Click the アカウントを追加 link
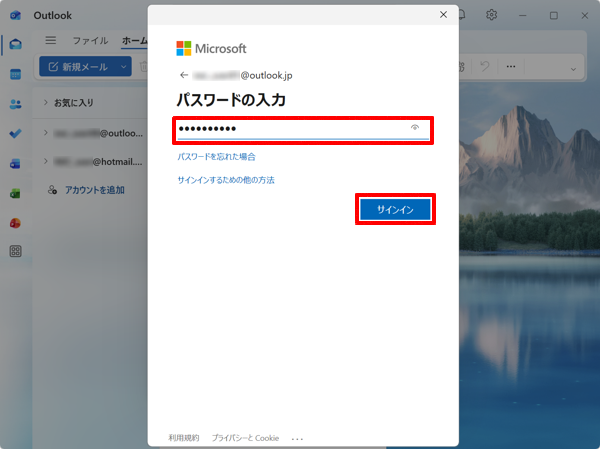600x449 pixels. tap(95, 190)
